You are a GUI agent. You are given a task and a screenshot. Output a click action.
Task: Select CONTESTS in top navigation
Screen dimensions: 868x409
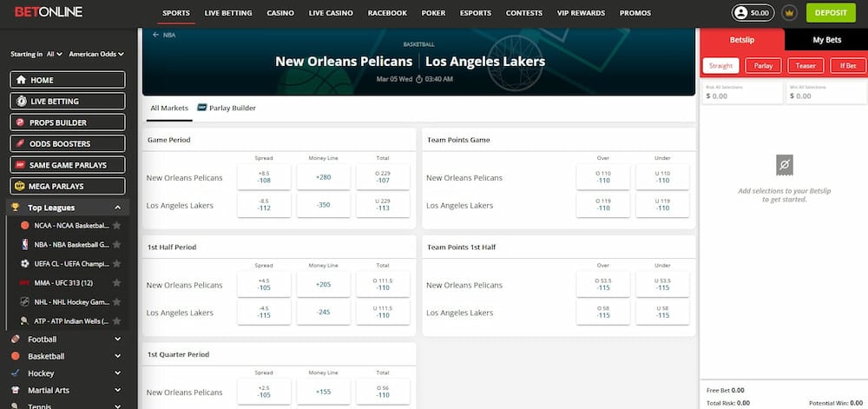point(524,13)
